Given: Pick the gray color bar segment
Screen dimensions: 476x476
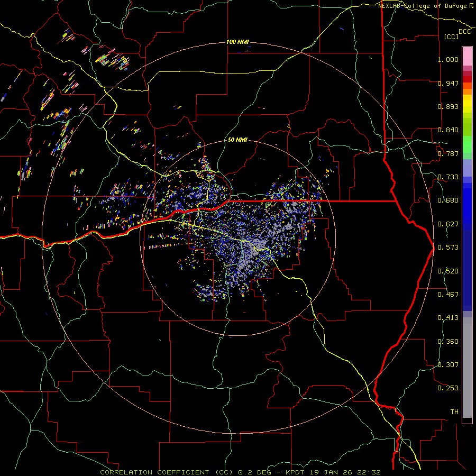Looking at the screenshot, I should [467, 368].
